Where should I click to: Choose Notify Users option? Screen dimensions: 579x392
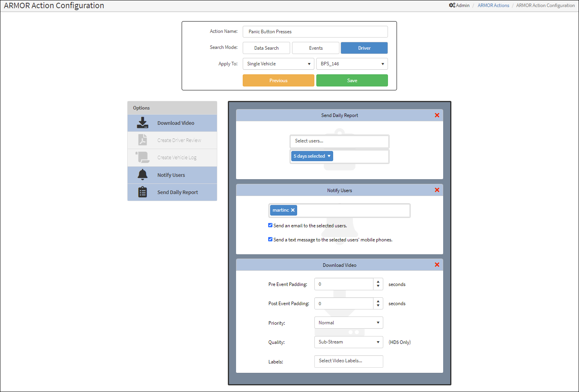(x=172, y=175)
